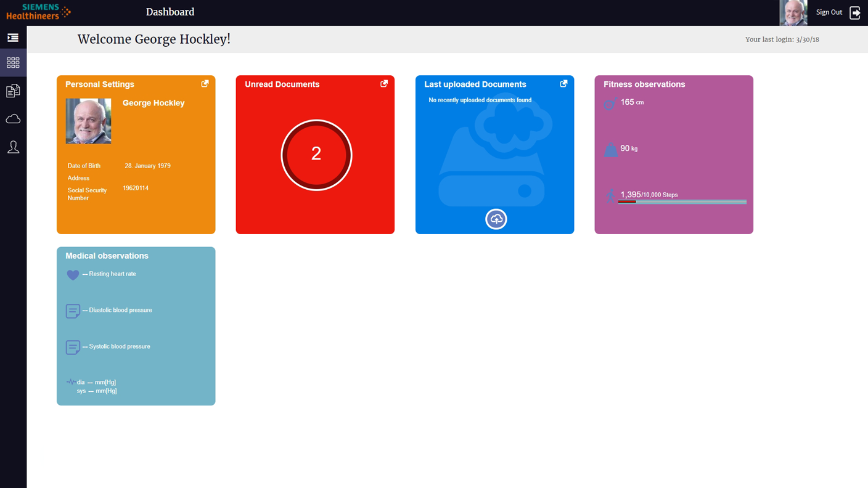Click the Siemens Healthineers logo

[38, 12]
